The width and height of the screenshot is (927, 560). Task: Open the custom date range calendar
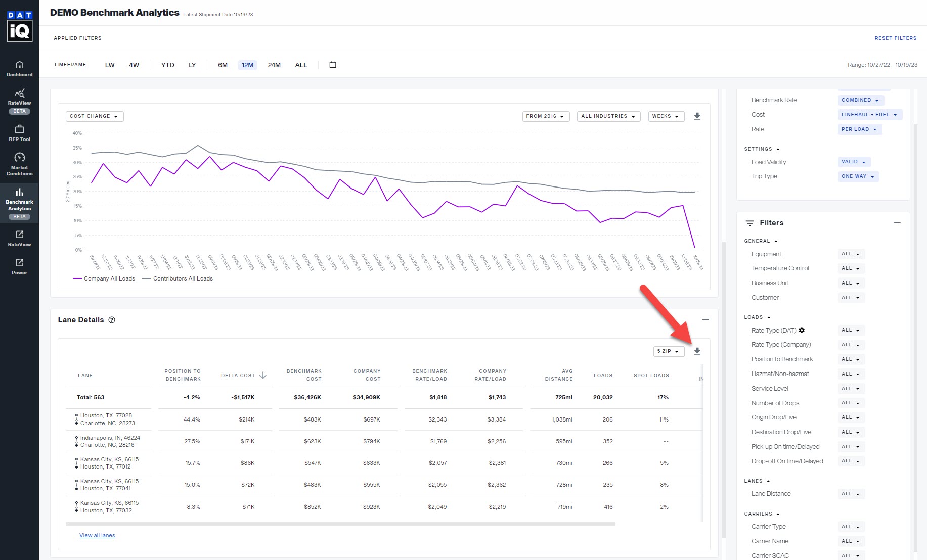pos(332,65)
